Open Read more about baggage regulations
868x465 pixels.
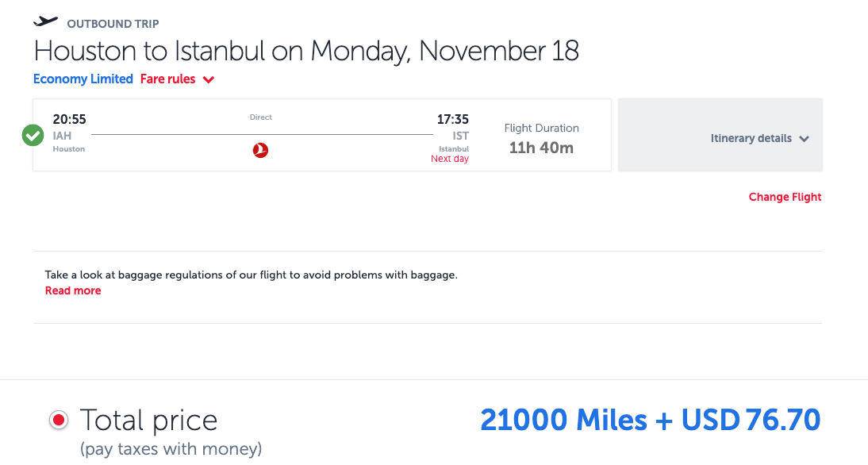tap(73, 290)
